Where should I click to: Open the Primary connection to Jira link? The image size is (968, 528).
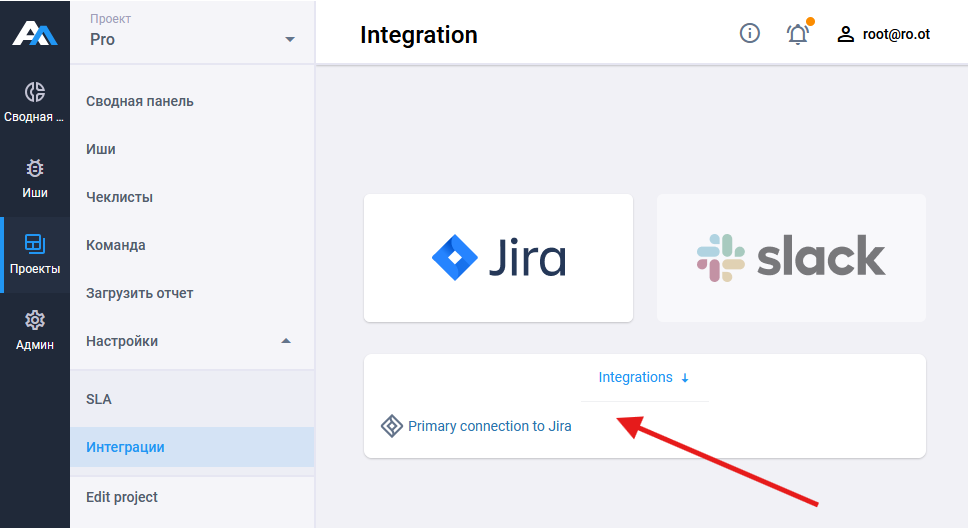pos(490,426)
